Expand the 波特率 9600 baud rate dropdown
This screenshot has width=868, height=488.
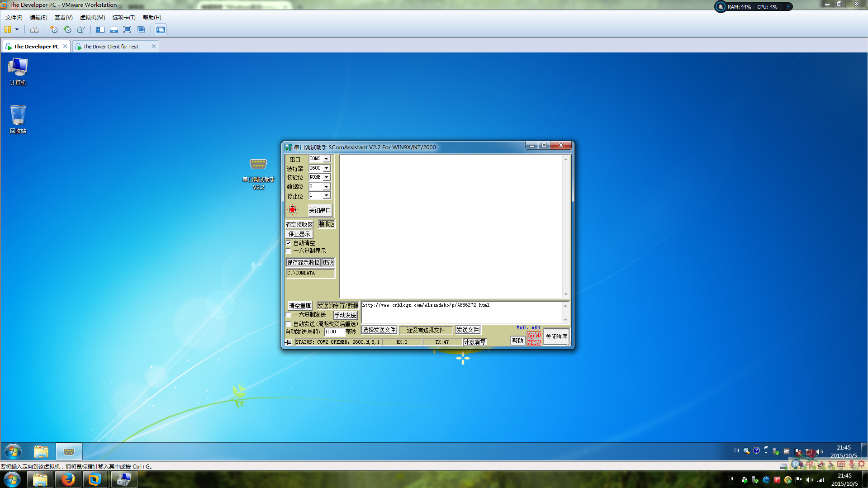(x=326, y=168)
